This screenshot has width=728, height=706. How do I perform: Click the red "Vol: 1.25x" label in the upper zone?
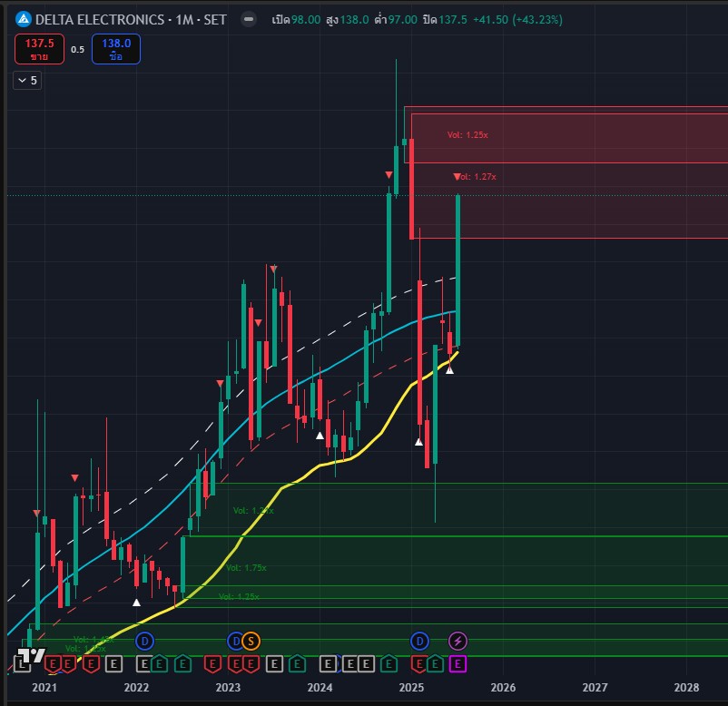pyautogui.click(x=467, y=135)
